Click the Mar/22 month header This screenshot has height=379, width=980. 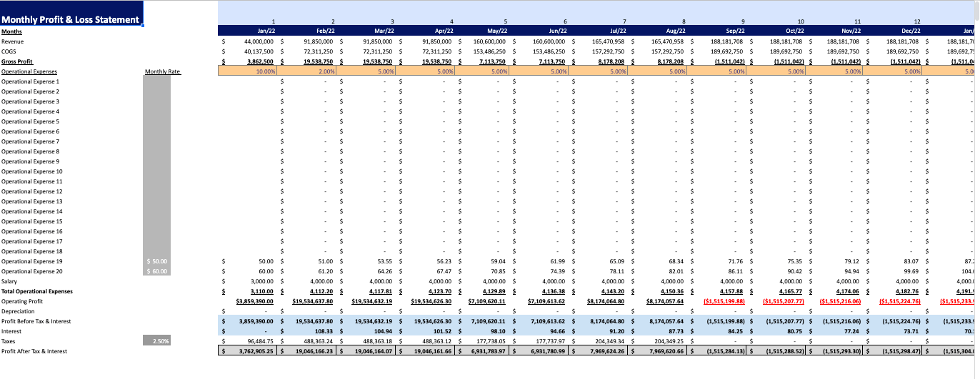pos(385,31)
